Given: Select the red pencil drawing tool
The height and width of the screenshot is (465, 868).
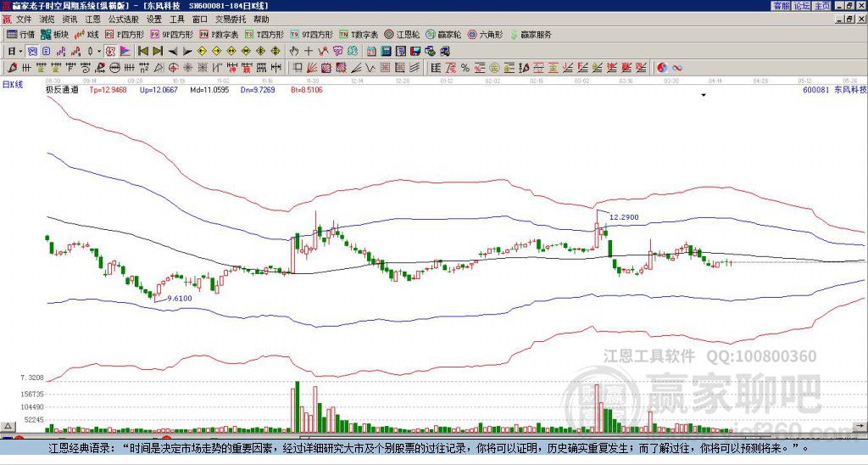Looking at the screenshot, I should tap(12, 68).
